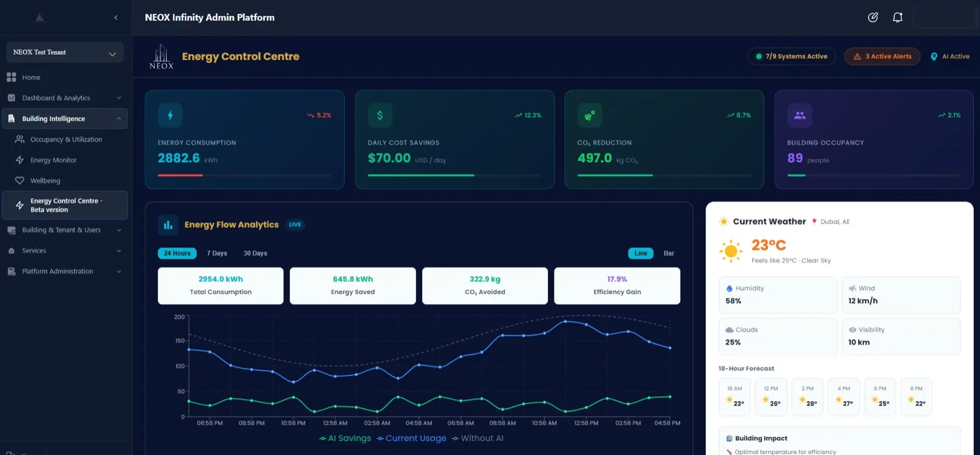Expand Platform Administration chevron
This screenshot has height=455, width=980.
click(x=119, y=271)
